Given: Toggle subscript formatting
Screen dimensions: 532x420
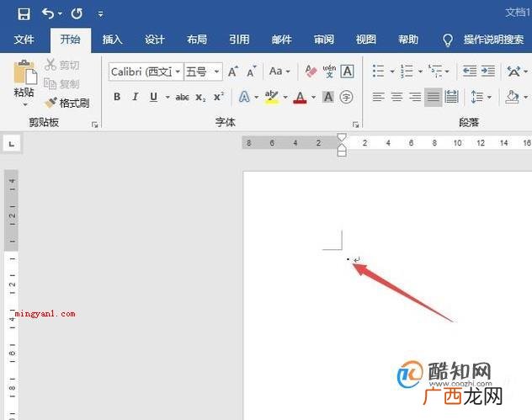Looking at the screenshot, I should coord(201,98).
